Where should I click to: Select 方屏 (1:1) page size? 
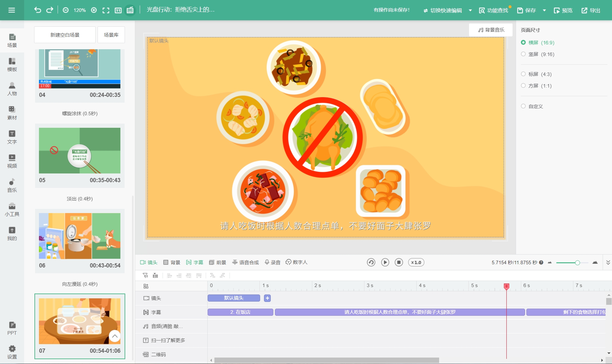(x=536, y=86)
